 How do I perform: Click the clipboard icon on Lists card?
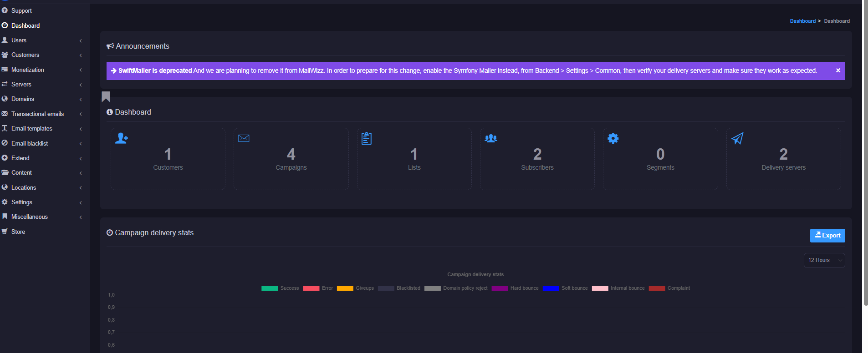tap(367, 138)
